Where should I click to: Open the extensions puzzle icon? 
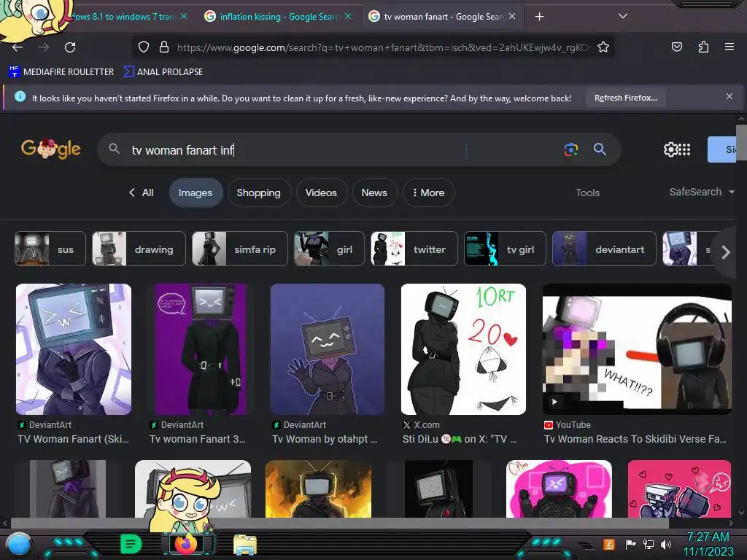pyautogui.click(x=703, y=47)
